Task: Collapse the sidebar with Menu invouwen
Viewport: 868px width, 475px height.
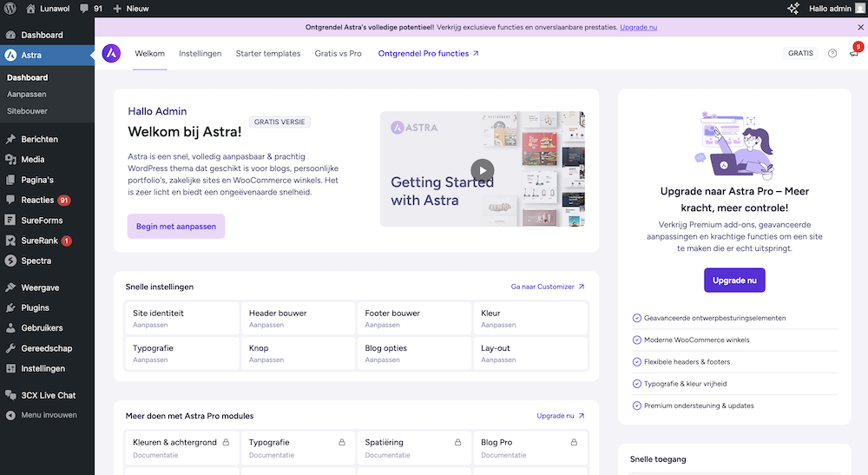Action: [47, 415]
